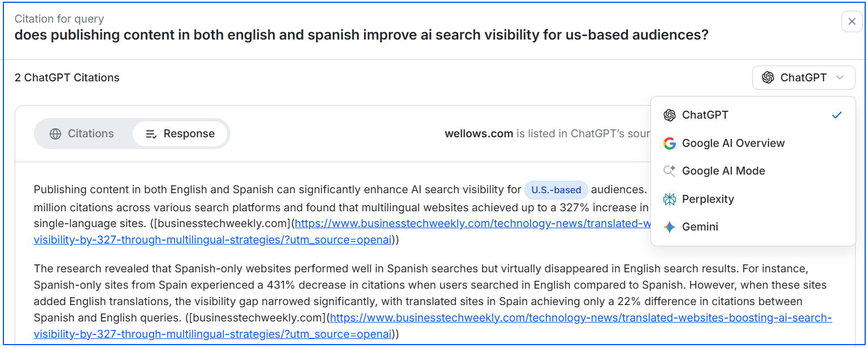Click the highlighted U.S.-based tag
The width and height of the screenshot is (868, 348).
pos(556,190)
